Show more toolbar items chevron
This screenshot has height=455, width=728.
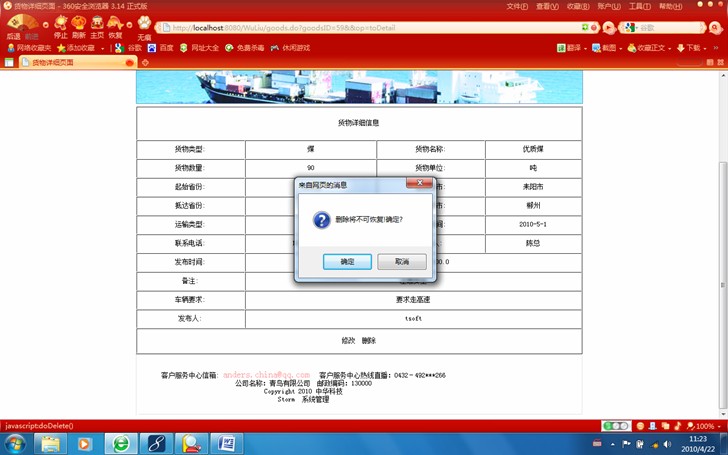(715, 48)
